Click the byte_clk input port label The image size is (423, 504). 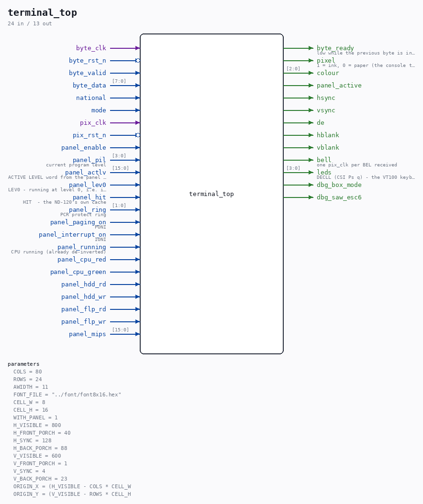[91, 48]
